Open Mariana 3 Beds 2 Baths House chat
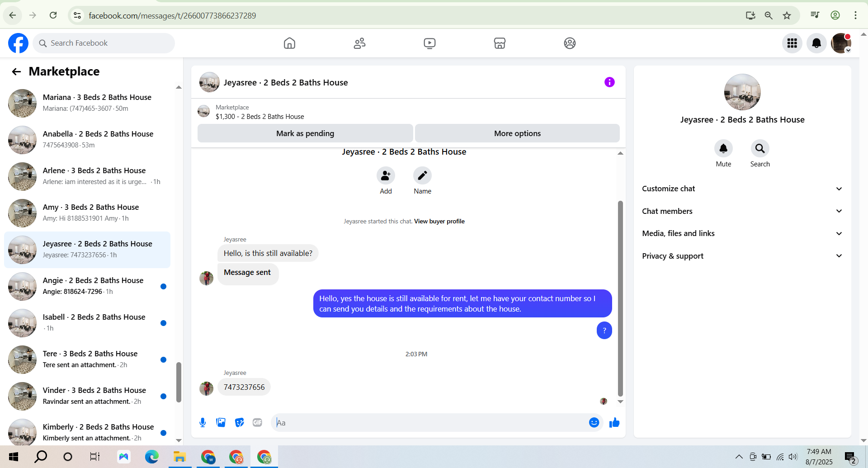The height and width of the screenshot is (468, 868). pos(87,103)
